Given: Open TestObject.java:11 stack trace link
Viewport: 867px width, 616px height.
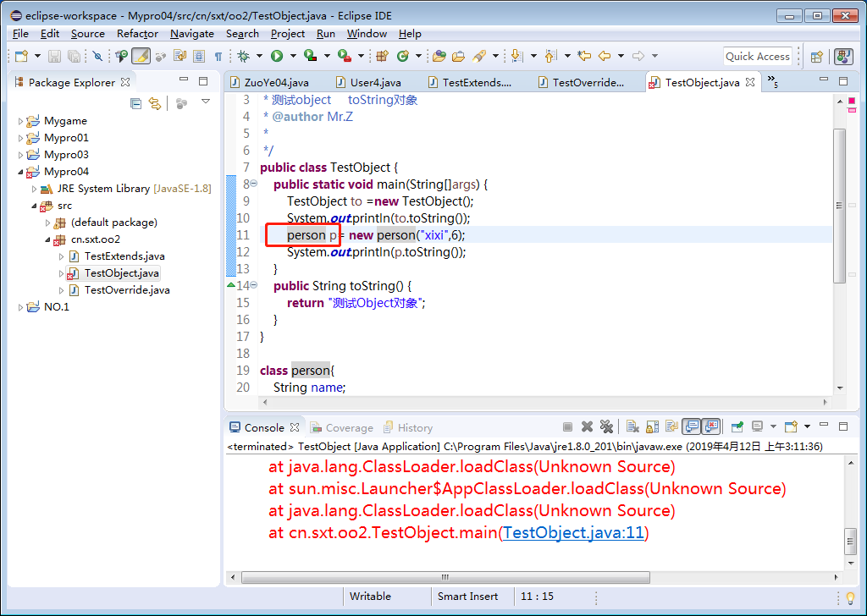Looking at the screenshot, I should [x=573, y=532].
